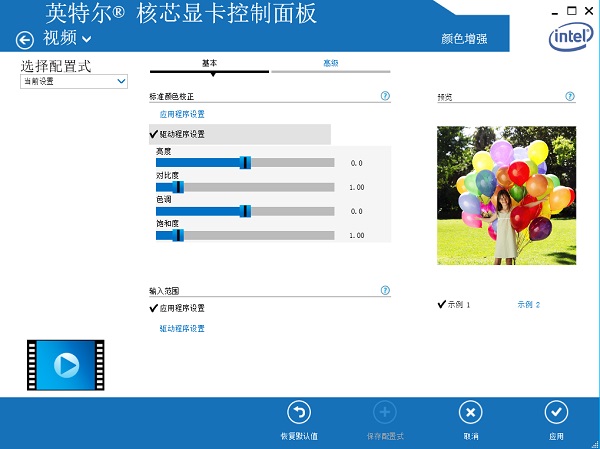Maximize the control panel window
The width and height of the screenshot is (600, 449).
tap(572, 11)
